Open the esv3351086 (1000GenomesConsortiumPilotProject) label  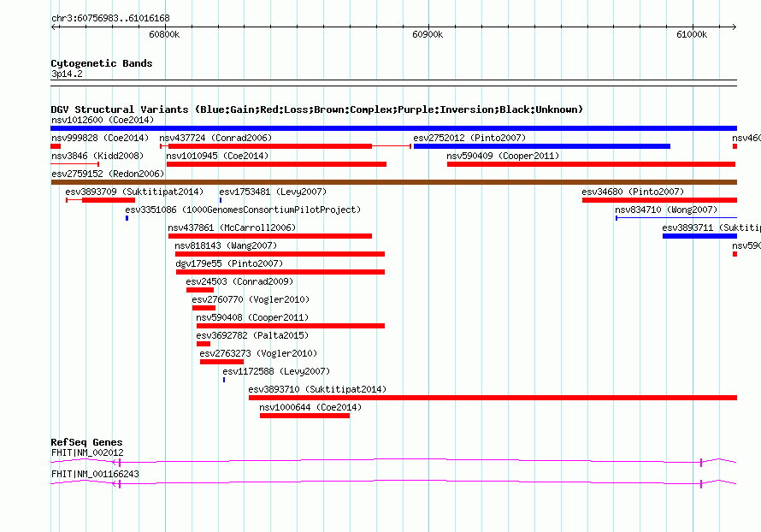pyautogui.click(x=243, y=210)
